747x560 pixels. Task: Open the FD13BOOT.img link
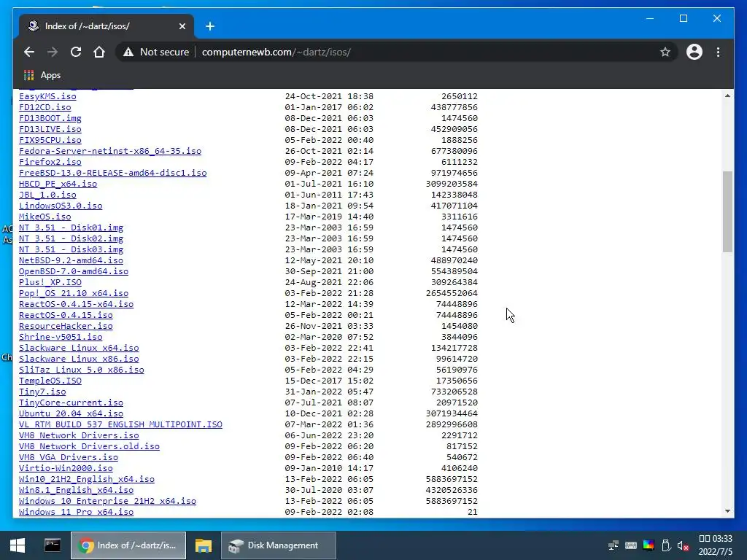[50, 118]
